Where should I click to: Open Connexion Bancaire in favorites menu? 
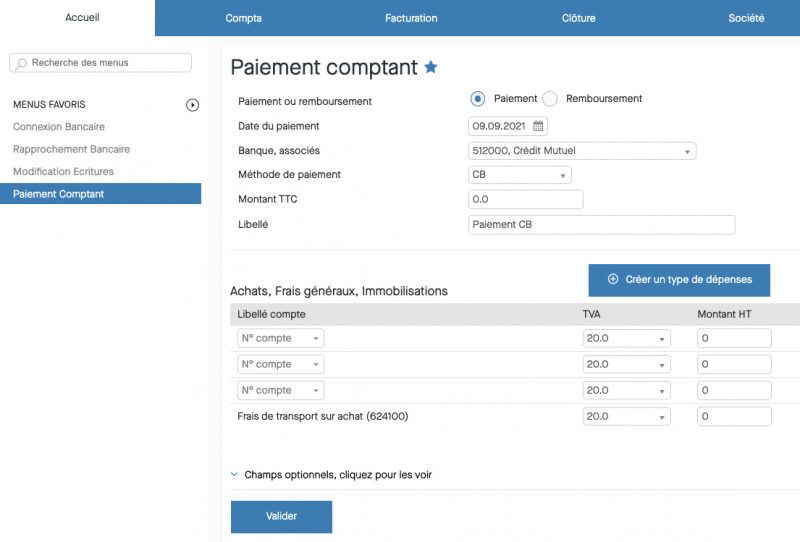coord(59,127)
